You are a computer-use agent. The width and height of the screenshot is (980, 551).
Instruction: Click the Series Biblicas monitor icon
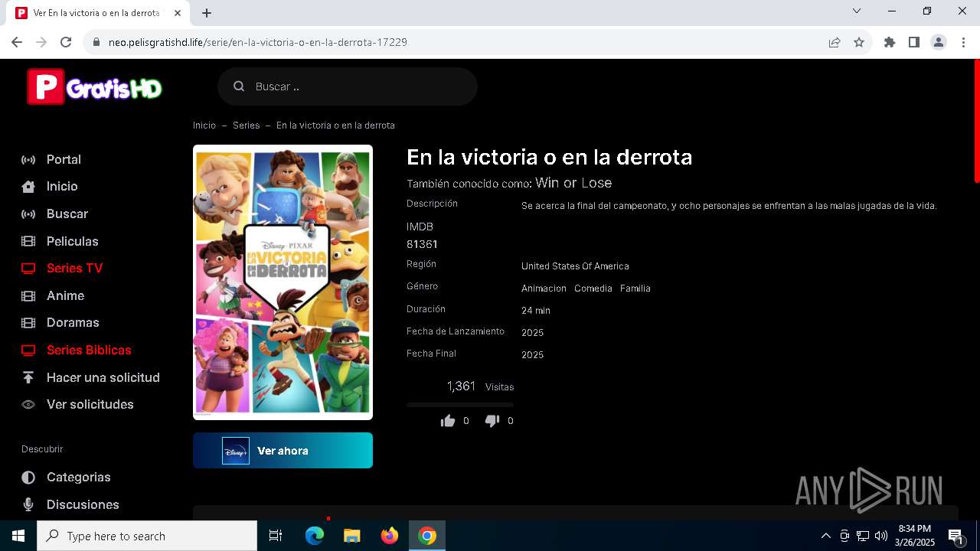(x=28, y=350)
